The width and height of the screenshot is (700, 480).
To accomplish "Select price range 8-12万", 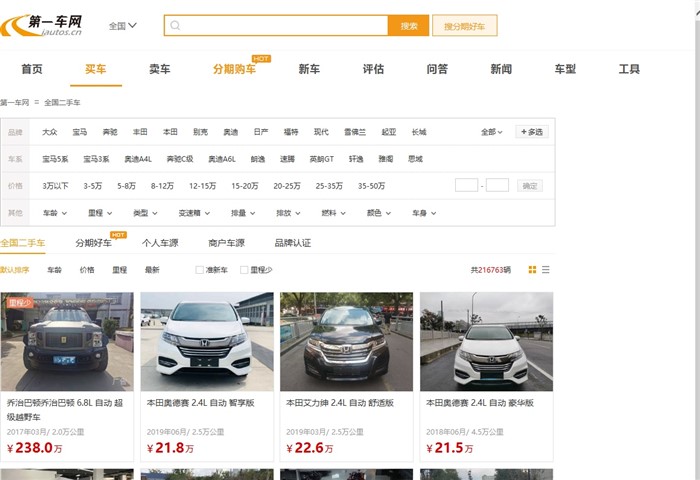I will point(162,186).
